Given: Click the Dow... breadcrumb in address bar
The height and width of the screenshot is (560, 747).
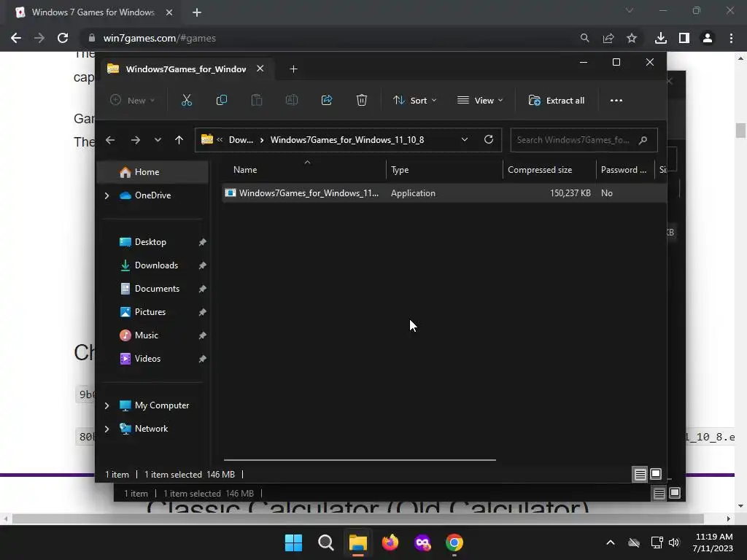Looking at the screenshot, I should coord(241,140).
